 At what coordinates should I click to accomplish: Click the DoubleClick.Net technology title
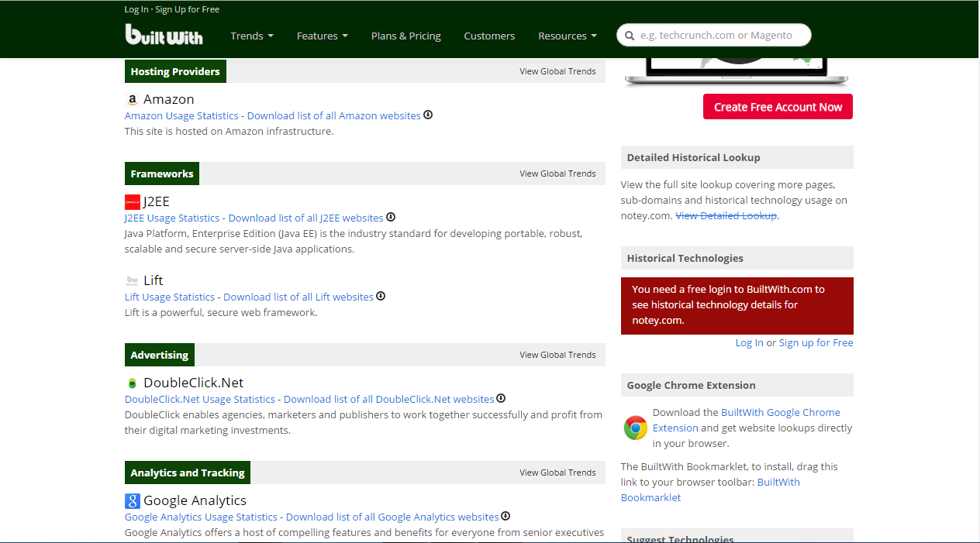194,383
